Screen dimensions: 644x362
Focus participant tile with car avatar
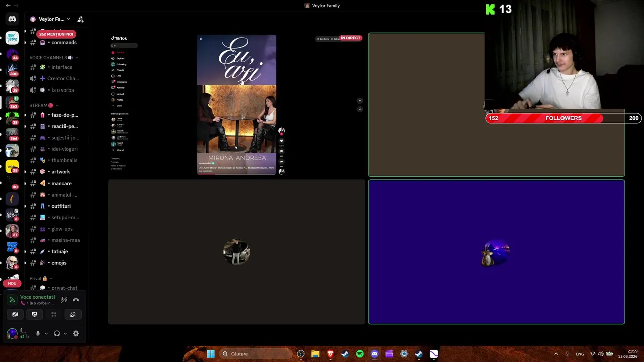tap(236, 252)
